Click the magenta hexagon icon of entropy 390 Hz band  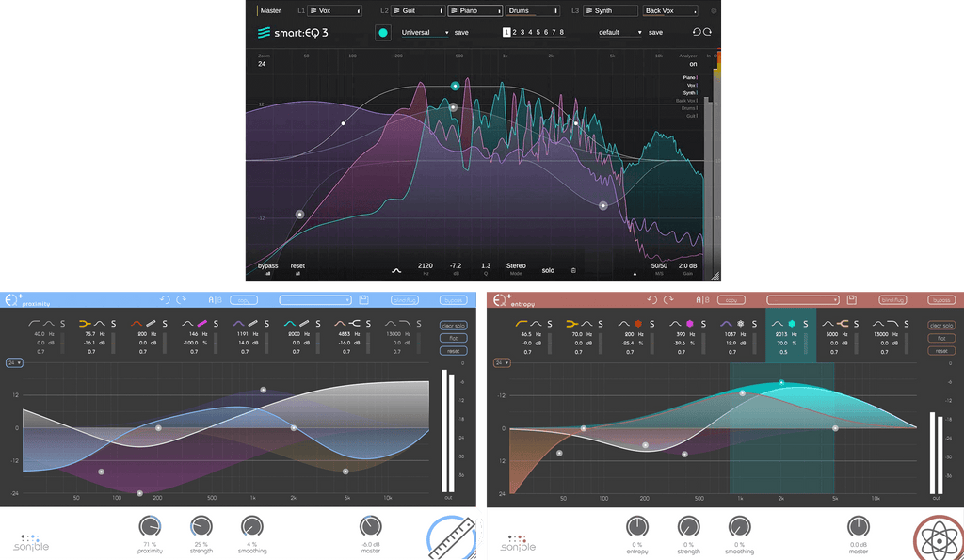tap(690, 324)
